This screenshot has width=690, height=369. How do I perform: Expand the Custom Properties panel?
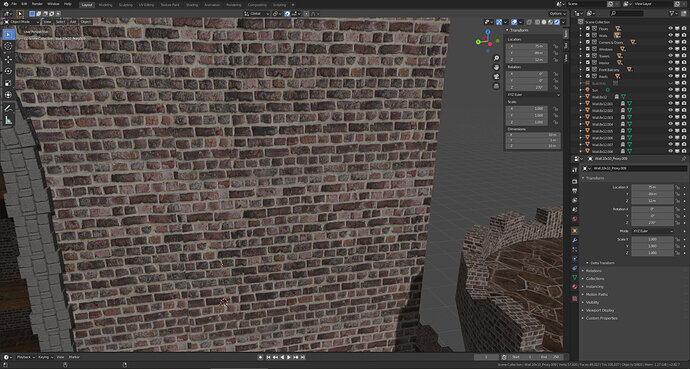click(x=601, y=318)
